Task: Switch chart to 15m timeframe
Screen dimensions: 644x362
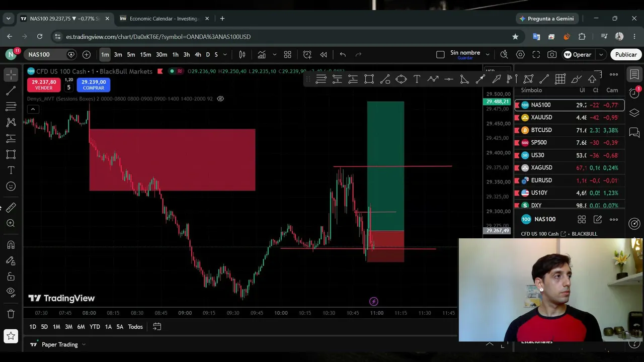Action: [145, 54]
